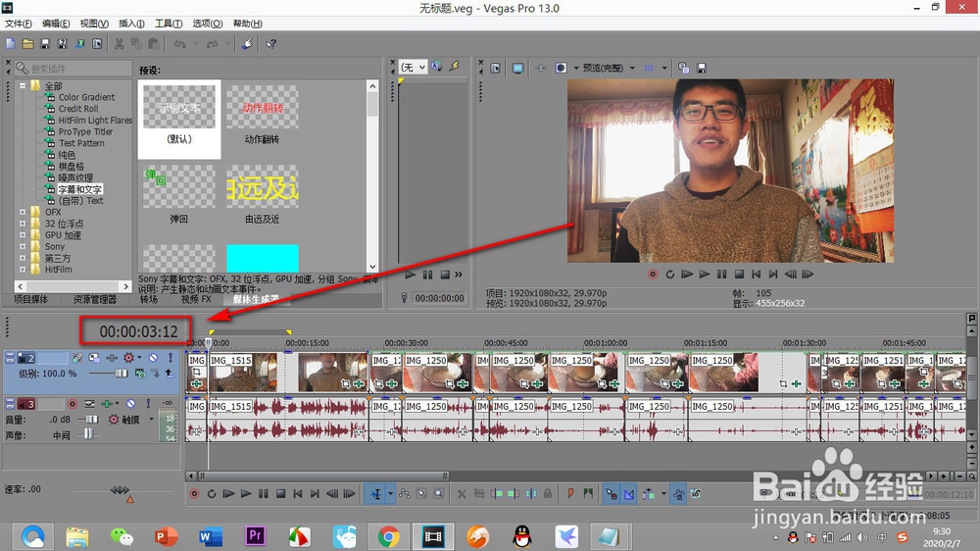Toggle loop playback in timeline transport
This screenshot has width=980, height=551.
tap(212, 494)
